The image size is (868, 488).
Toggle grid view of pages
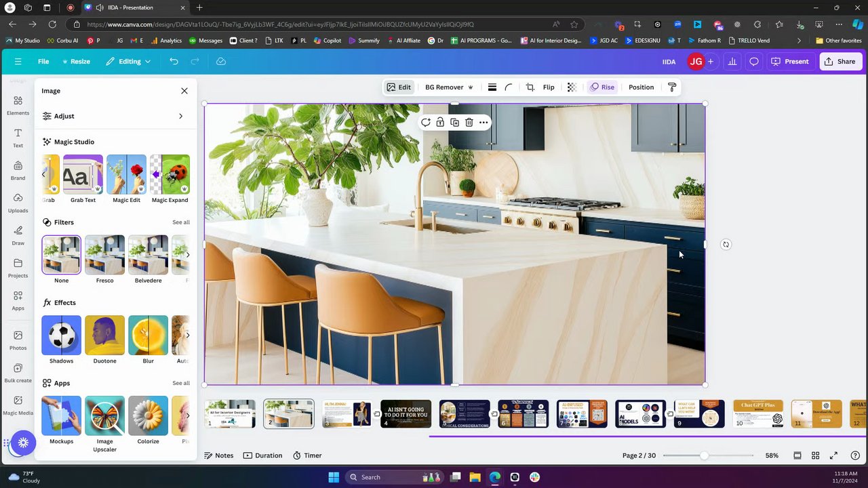pyautogui.click(x=816, y=455)
